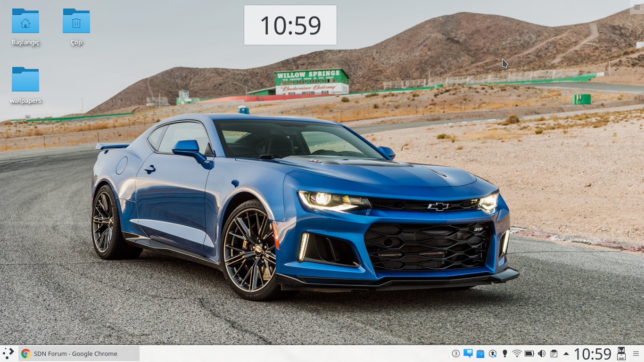
Task: Open the audio volume control
Action: [x=542, y=354]
